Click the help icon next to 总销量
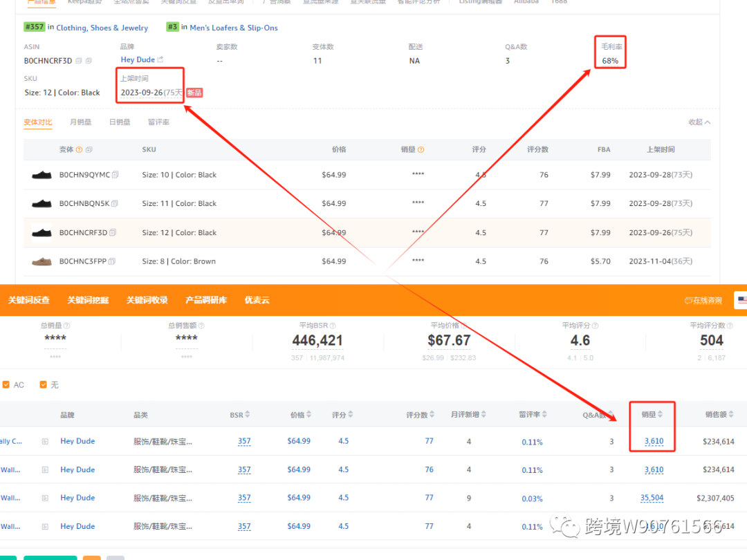Viewport: 747px width, 560px height. pyautogui.click(x=66, y=326)
